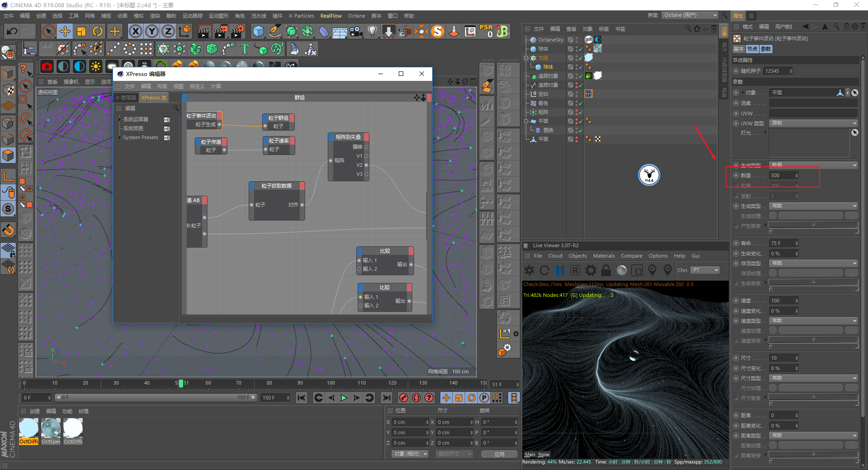The width and height of the screenshot is (868, 470).
Task: Expand 系统运算器 in XPresso pool
Action: click(120, 119)
